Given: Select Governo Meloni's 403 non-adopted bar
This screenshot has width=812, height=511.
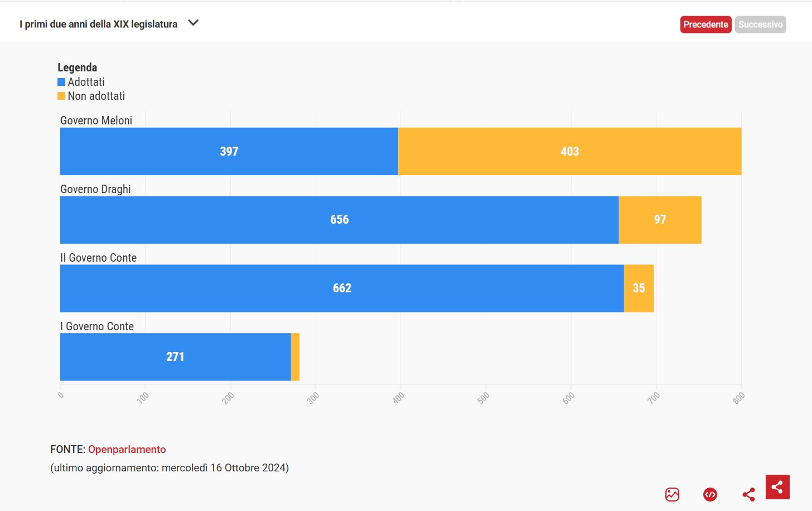Looking at the screenshot, I should pyautogui.click(x=569, y=151).
